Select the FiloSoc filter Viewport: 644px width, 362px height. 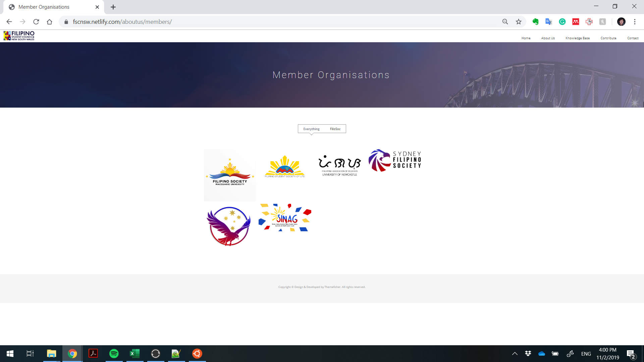[x=335, y=129]
